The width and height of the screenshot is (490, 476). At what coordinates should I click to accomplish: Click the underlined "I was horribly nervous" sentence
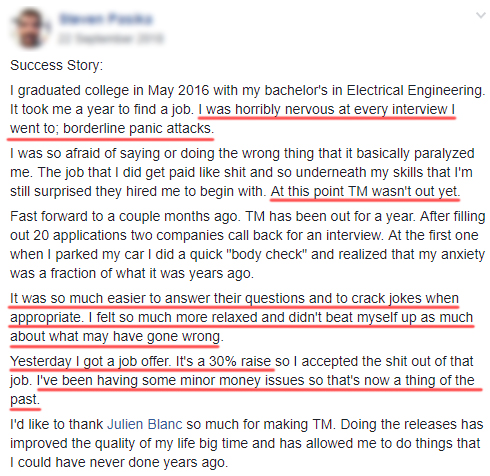(327, 109)
